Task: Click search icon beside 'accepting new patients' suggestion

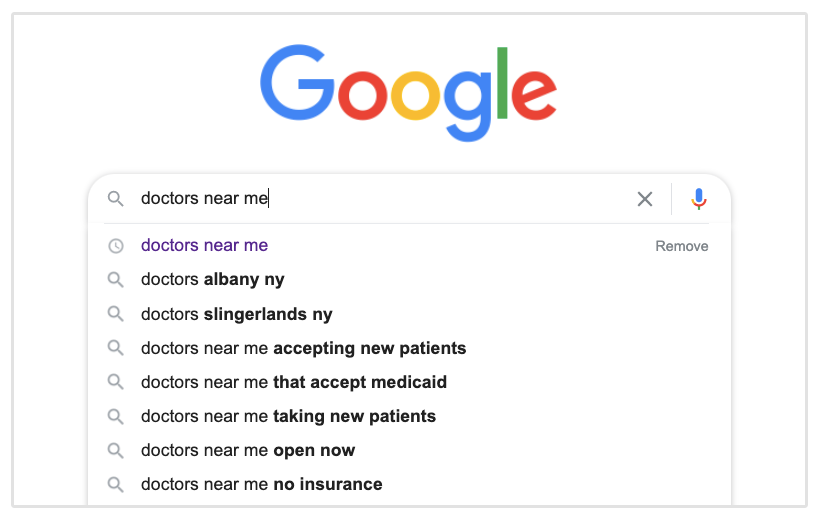Action: 116,348
